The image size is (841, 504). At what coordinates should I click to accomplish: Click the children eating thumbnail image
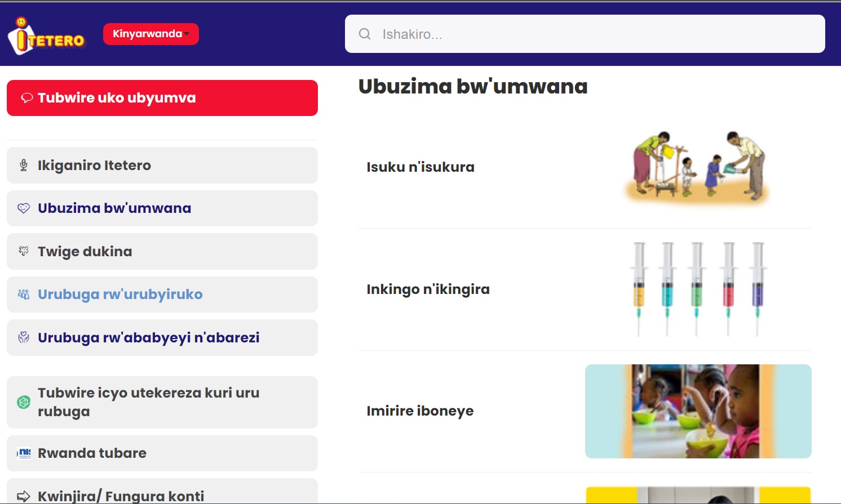click(698, 411)
